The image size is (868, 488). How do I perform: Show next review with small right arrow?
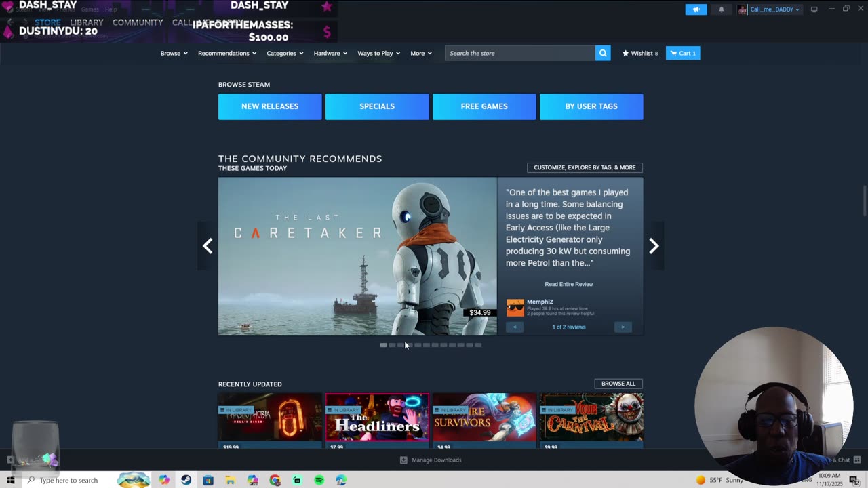tap(623, 327)
